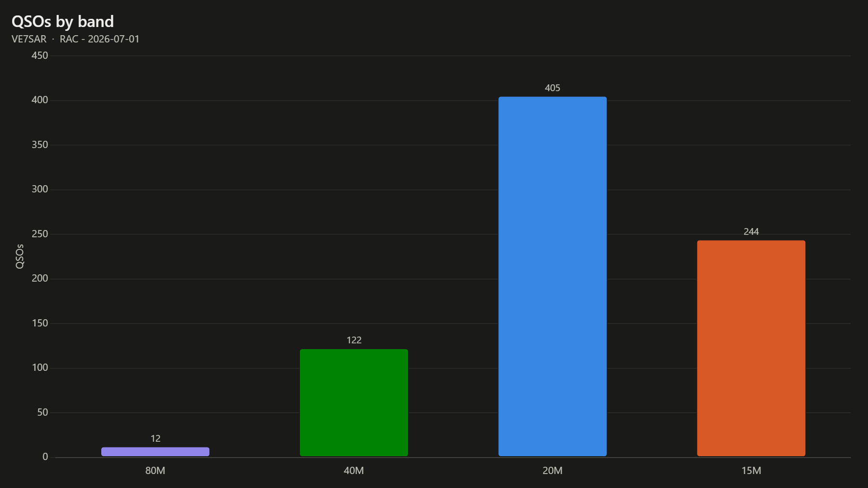Click the 12 value label
The image size is (868, 488).
point(155,438)
